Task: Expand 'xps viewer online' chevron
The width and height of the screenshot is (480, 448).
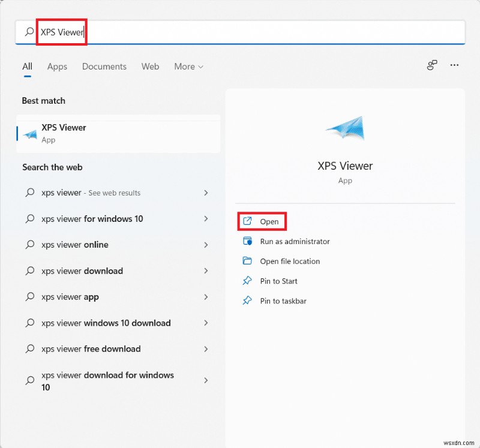Action: [x=206, y=245]
